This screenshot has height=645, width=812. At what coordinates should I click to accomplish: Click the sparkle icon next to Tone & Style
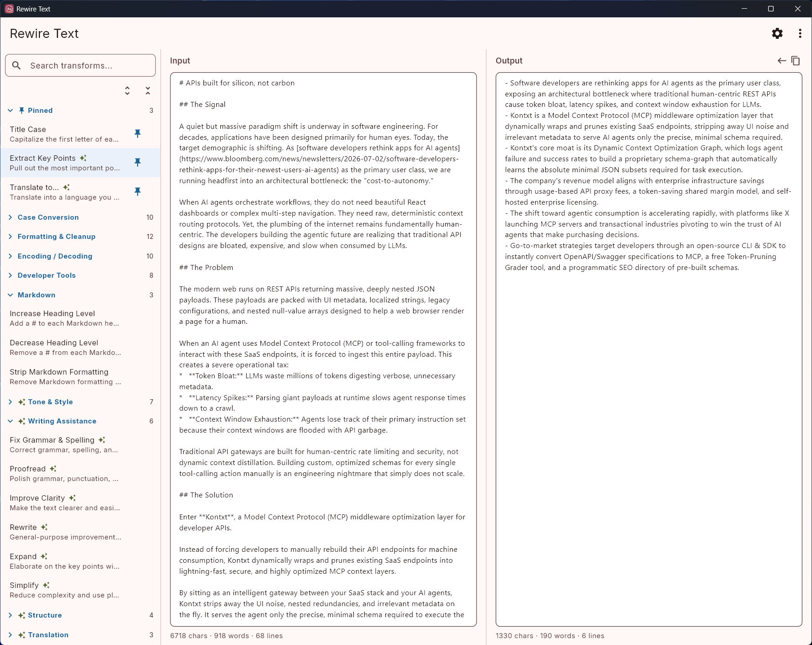tap(21, 402)
